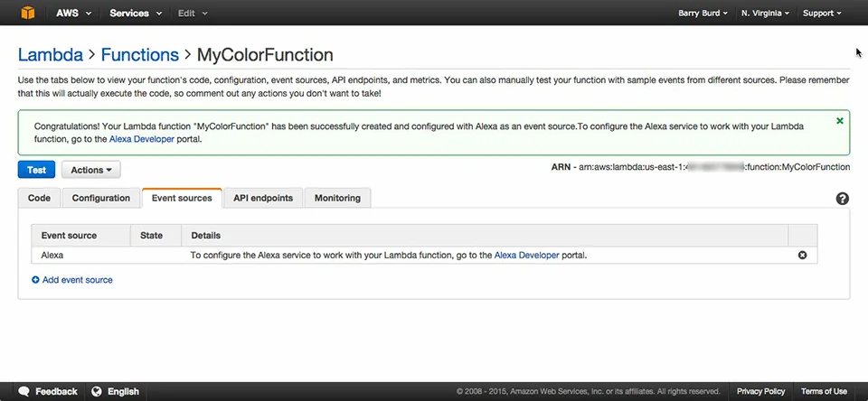Click the globe language icon

[x=97, y=391]
